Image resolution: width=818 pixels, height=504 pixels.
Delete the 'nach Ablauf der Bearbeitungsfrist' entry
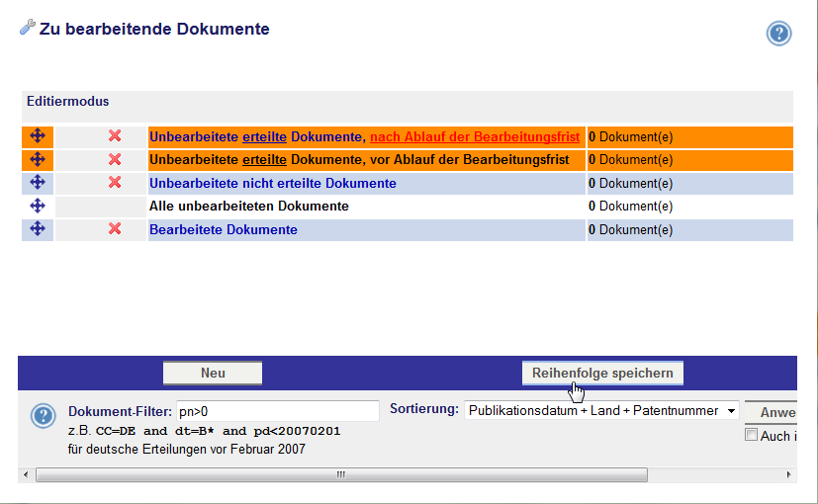115,136
